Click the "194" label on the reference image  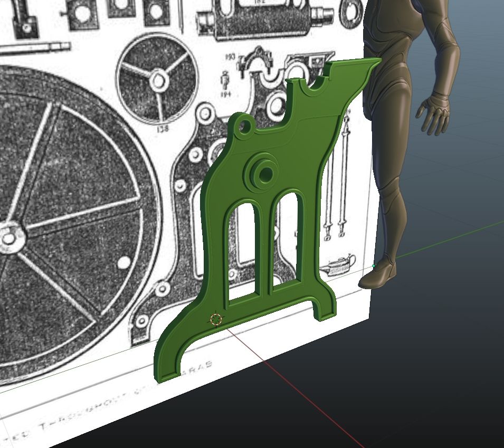[226, 94]
